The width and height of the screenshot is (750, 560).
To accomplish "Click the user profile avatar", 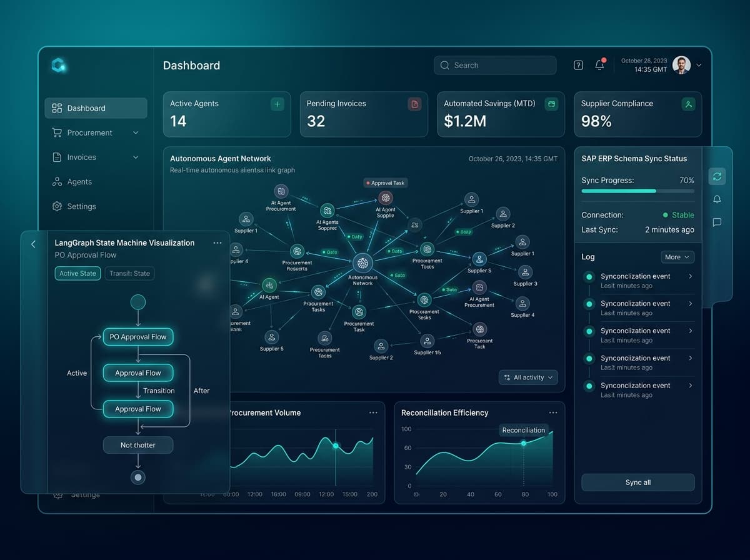I will 681,65.
